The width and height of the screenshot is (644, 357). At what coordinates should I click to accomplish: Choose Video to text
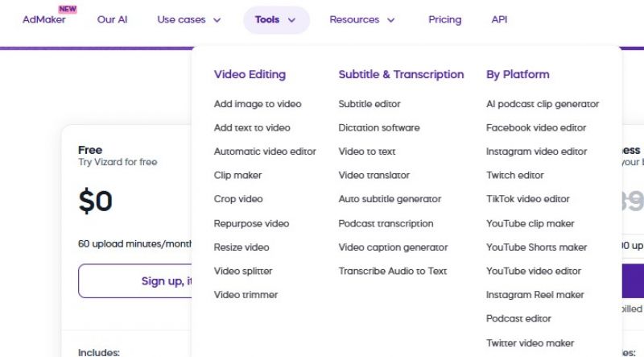(x=367, y=152)
